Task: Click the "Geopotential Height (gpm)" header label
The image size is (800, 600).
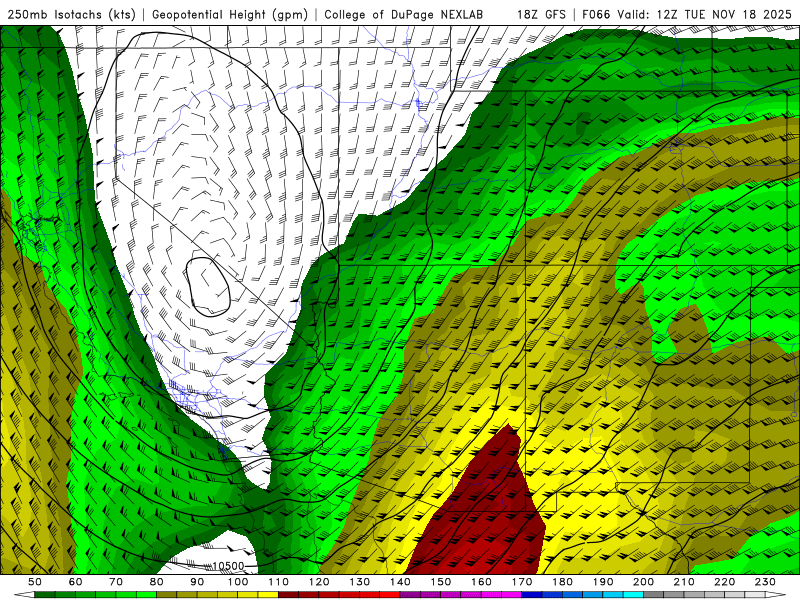Action: coord(230,14)
